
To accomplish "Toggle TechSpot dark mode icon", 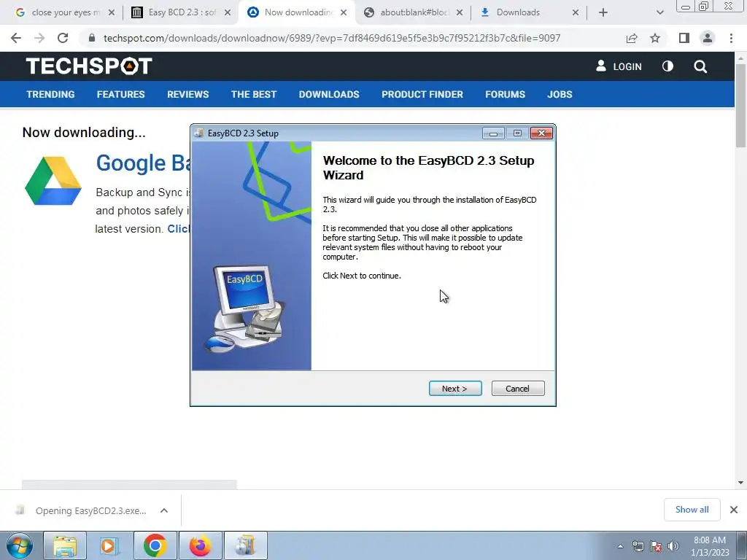I will click(x=668, y=66).
